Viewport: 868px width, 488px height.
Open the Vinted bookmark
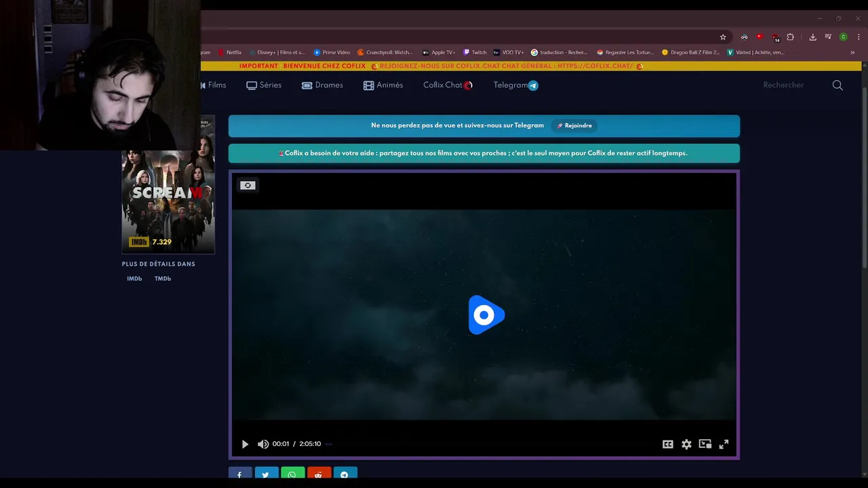[755, 52]
